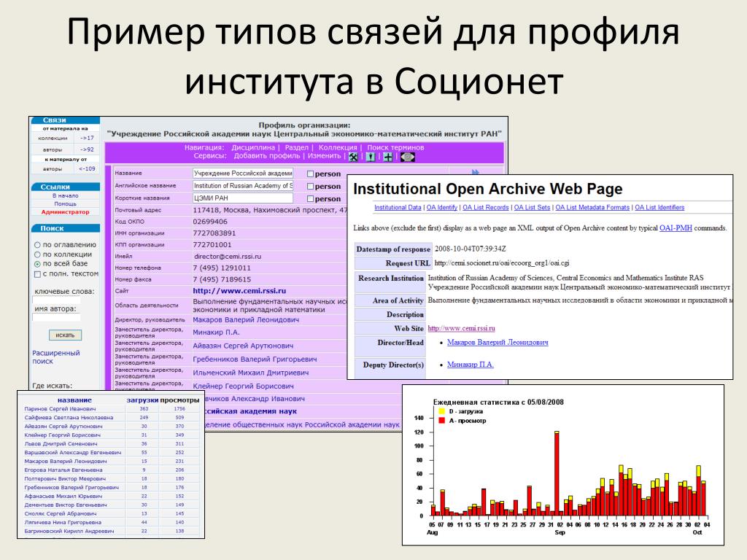Click inside the ключевые слова input field
Image resolution: width=747 pixels, height=560 pixels.
pos(56,300)
